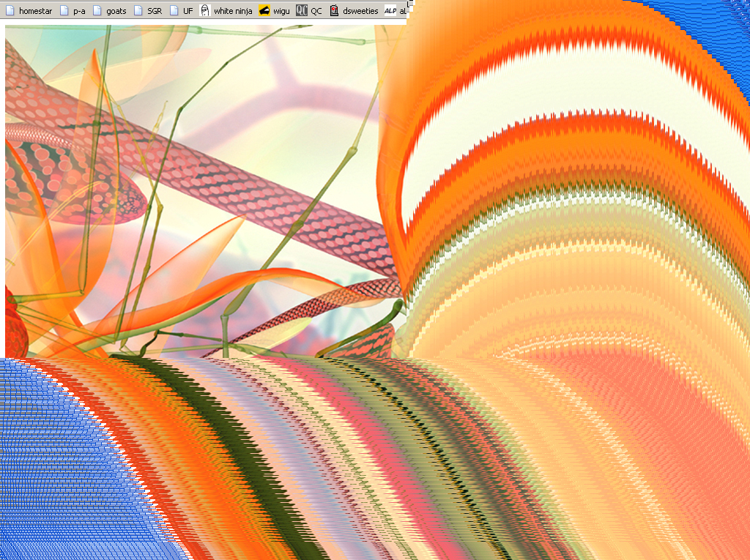Open the SGR bookmark text
Viewport: 750px width, 560px height.
coord(154,11)
